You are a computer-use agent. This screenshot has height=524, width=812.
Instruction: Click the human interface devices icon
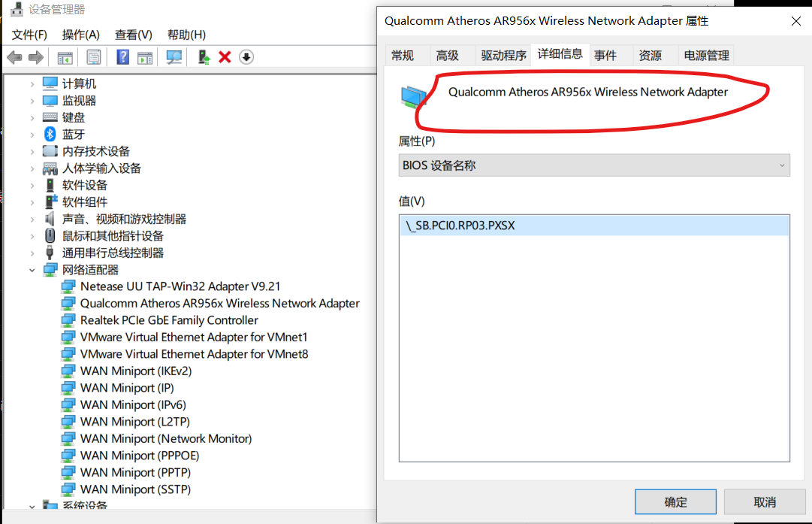pyautogui.click(x=50, y=168)
